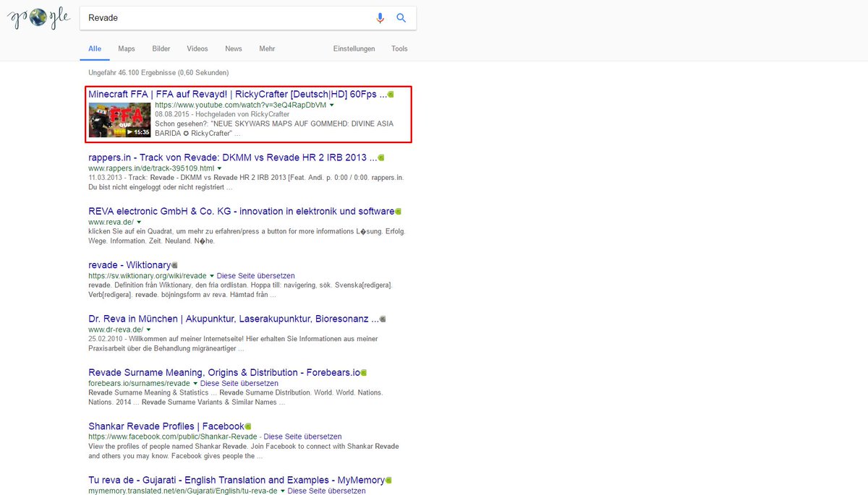Click the gray badge after Wiktionary title
868x495 pixels.
[x=174, y=265]
